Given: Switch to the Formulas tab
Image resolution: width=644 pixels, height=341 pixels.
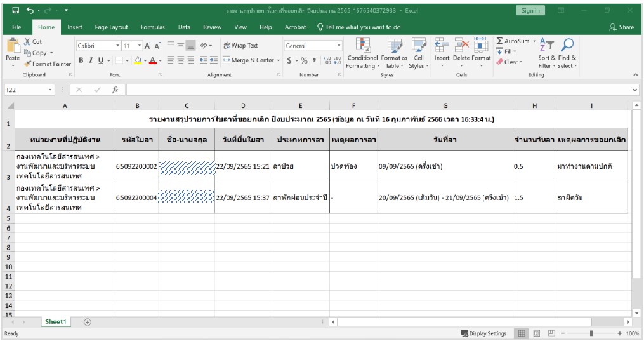Looking at the screenshot, I should 152,27.
